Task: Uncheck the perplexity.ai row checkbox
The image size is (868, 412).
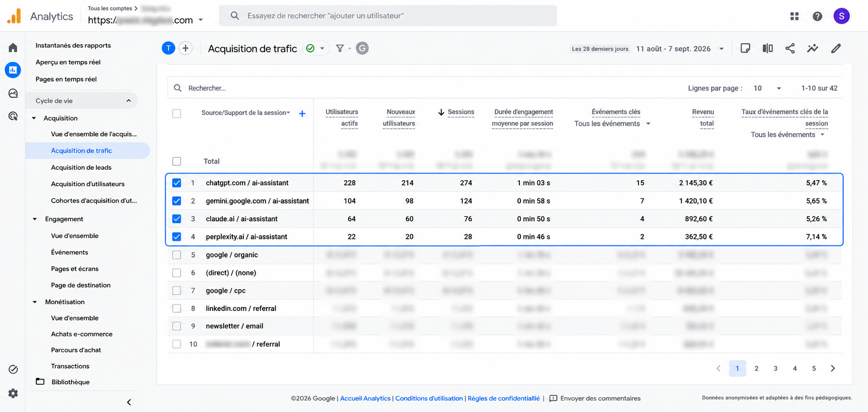Action: [x=176, y=237]
